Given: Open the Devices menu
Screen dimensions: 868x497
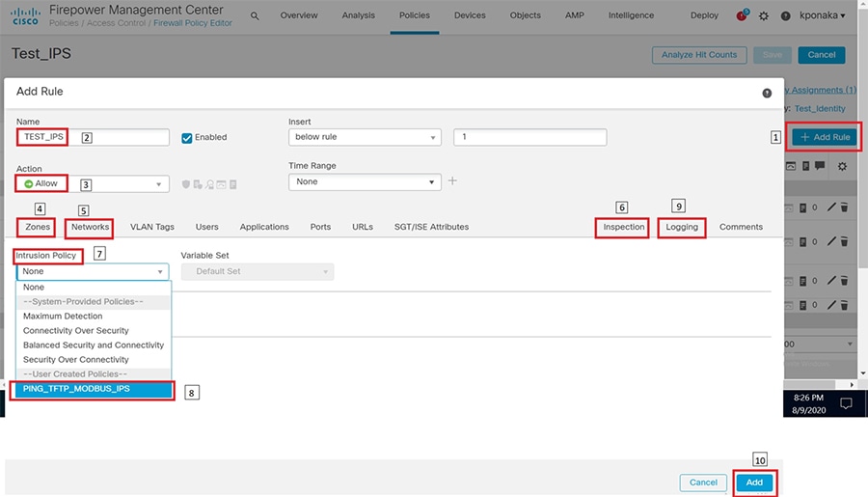Looking at the screenshot, I should (x=470, y=15).
